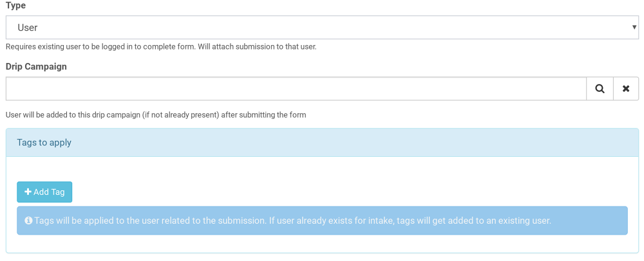
Task: Click the info circle icon in tags notice
Action: [x=28, y=221]
